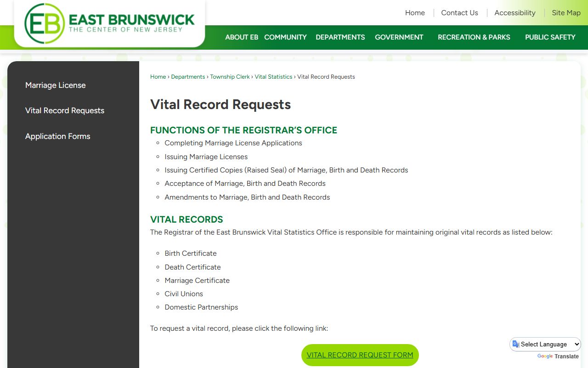Click 'Acceptance of Marriage, Birth and Death Records'
Viewport: 588px width, 368px height.
[x=245, y=184]
